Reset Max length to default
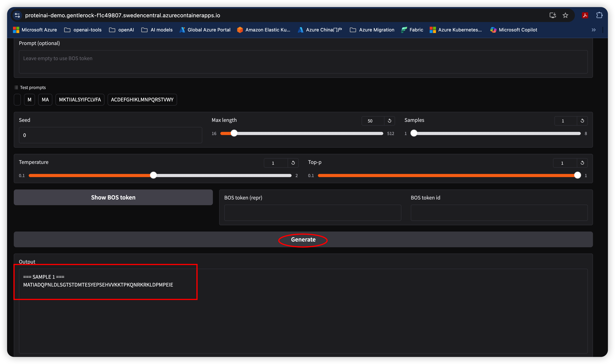Image resolution: width=615 pixels, height=364 pixels. point(389,121)
